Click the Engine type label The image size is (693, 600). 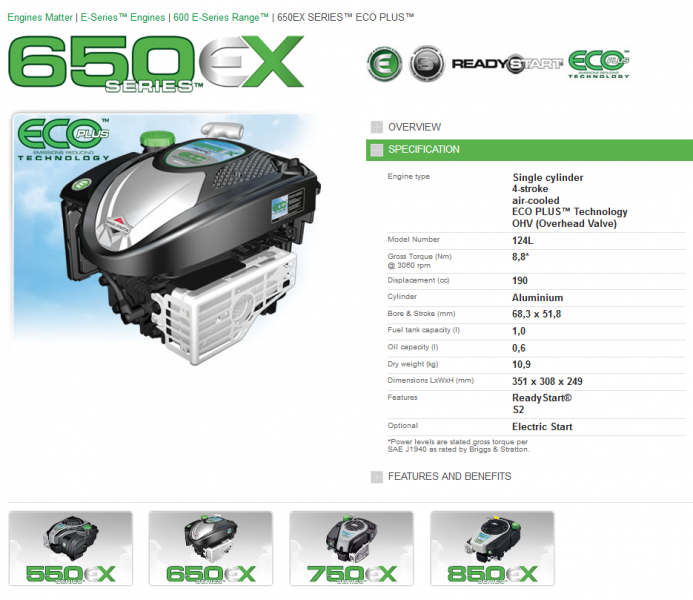coord(408,176)
